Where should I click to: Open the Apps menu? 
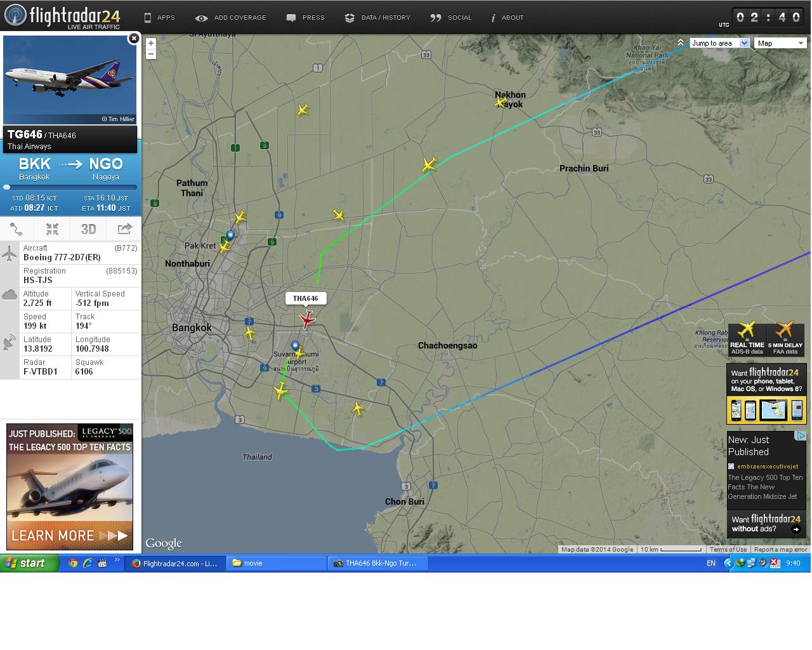pos(159,18)
